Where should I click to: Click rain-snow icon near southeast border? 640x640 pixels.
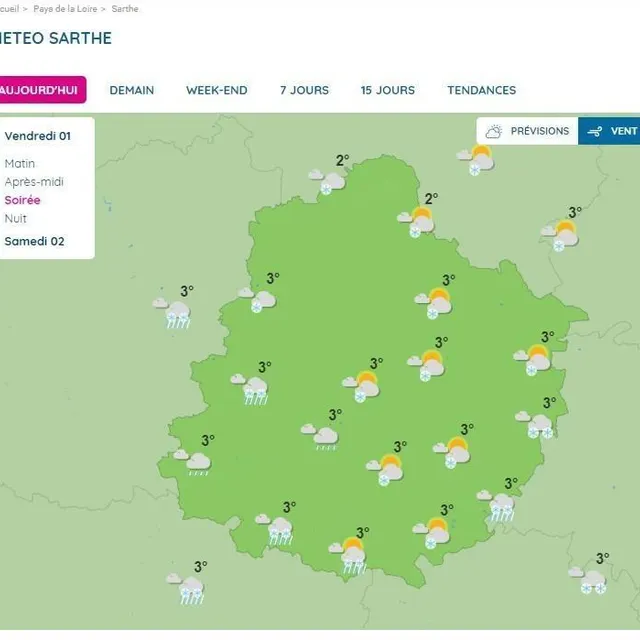coord(496,506)
